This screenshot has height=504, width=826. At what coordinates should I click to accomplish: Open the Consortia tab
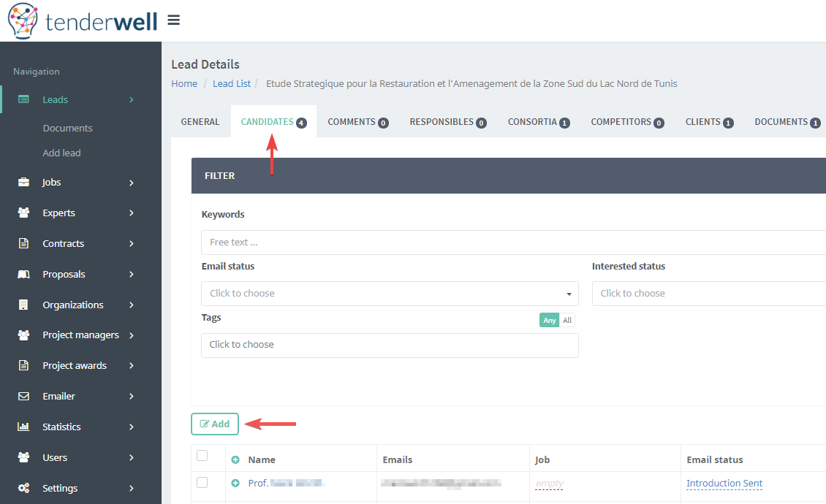click(x=538, y=122)
